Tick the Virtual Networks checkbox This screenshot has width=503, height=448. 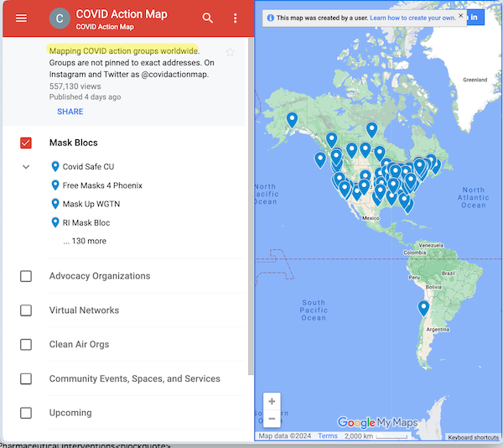pos(26,310)
